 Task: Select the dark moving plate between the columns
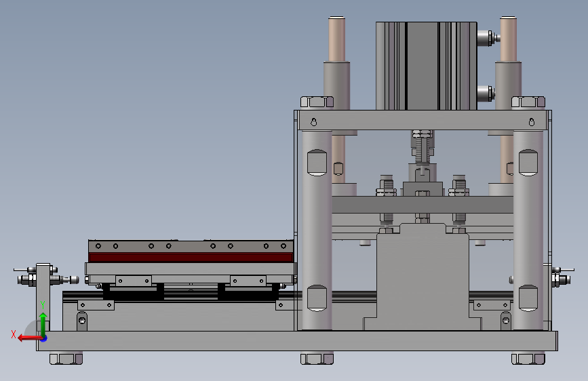423,205
